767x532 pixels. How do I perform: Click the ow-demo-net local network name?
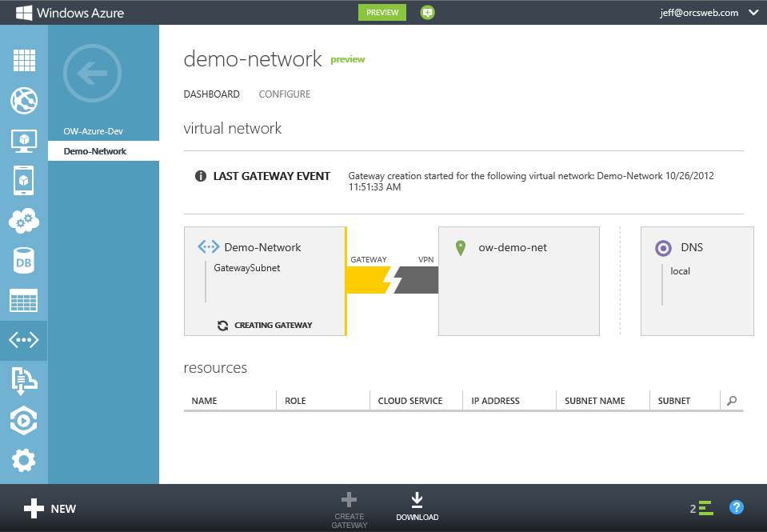pyautogui.click(x=513, y=248)
